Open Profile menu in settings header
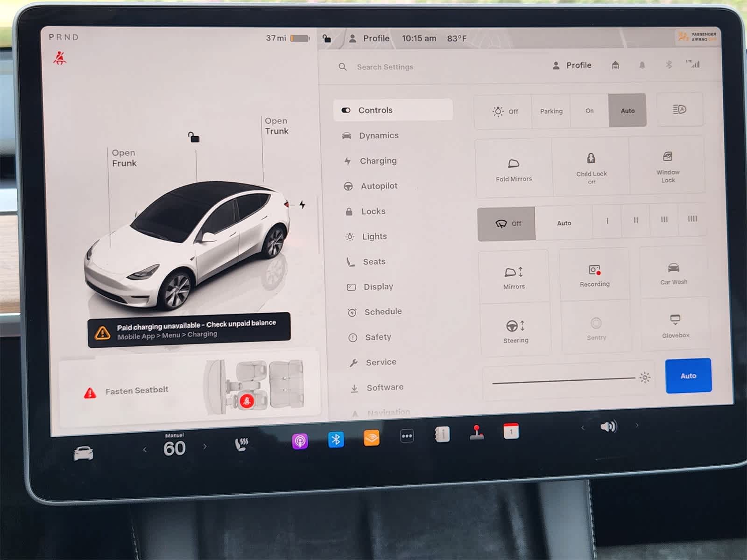This screenshot has width=747, height=560. [x=572, y=65]
